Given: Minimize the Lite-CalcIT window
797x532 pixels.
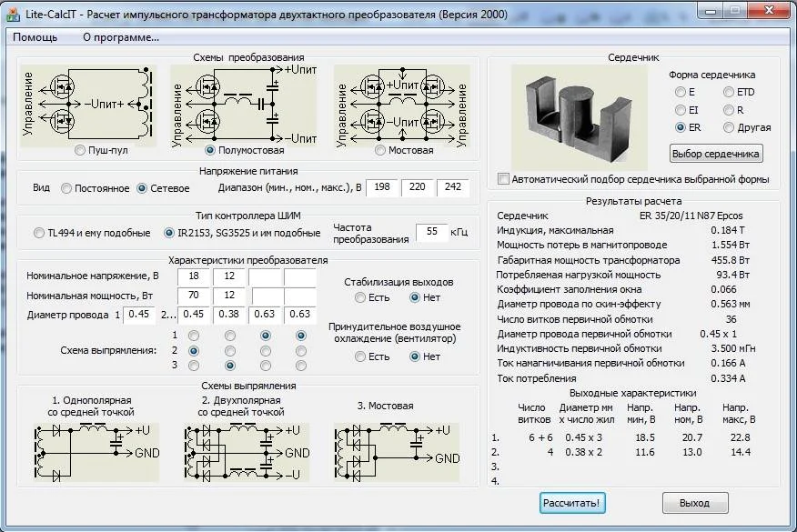Looking at the screenshot, I should [x=711, y=11].
